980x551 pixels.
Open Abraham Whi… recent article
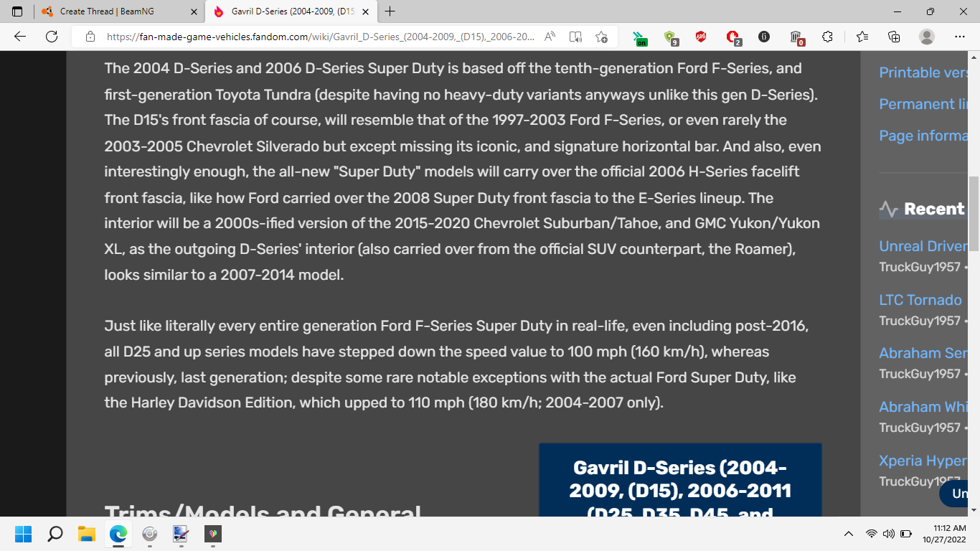923,407
